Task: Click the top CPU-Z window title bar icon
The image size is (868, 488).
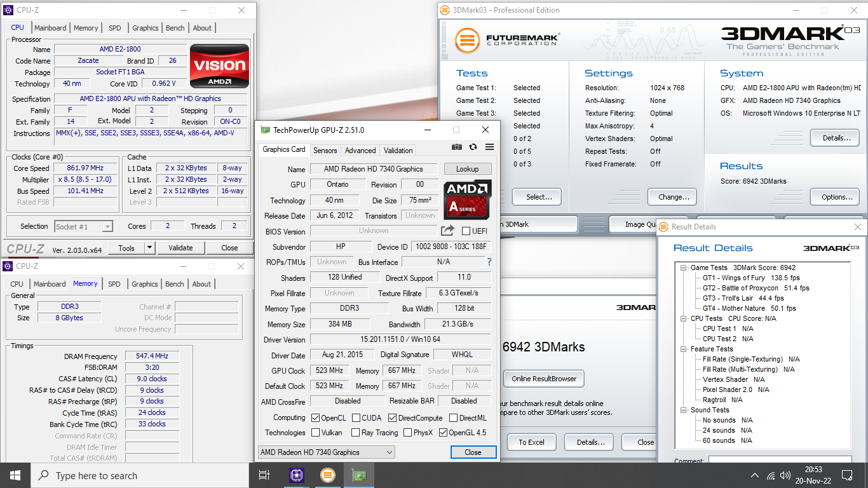Action: click(8, 10)
